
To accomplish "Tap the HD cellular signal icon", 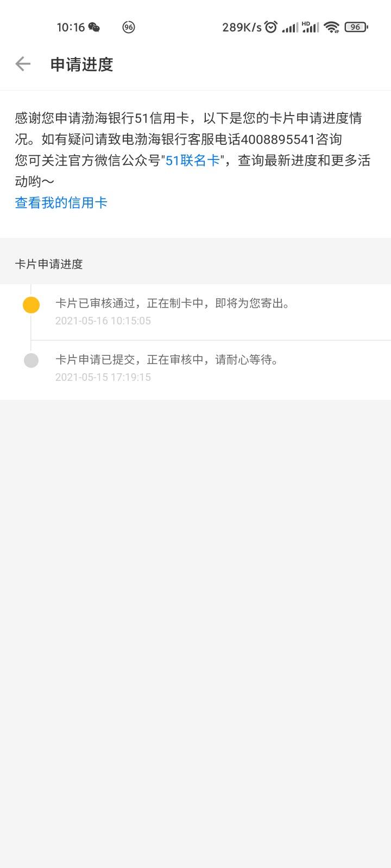I will tap(310, 27).
